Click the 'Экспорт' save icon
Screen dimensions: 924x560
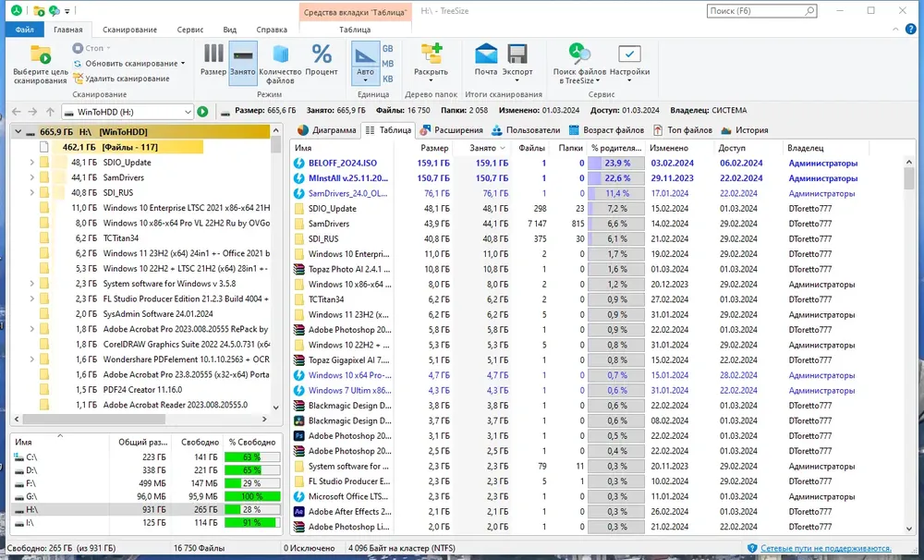(x=517, y=55)
